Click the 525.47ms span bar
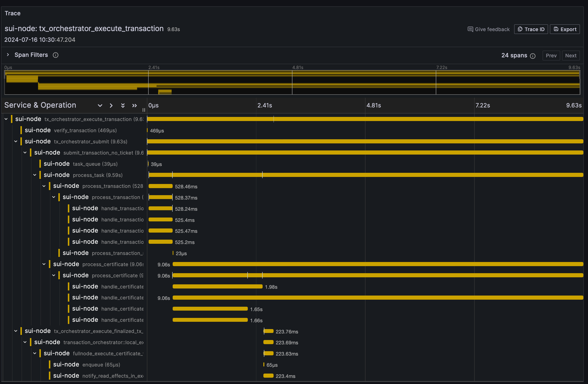The width and height of the screenshot is (588, 384). tap(160, 231)
